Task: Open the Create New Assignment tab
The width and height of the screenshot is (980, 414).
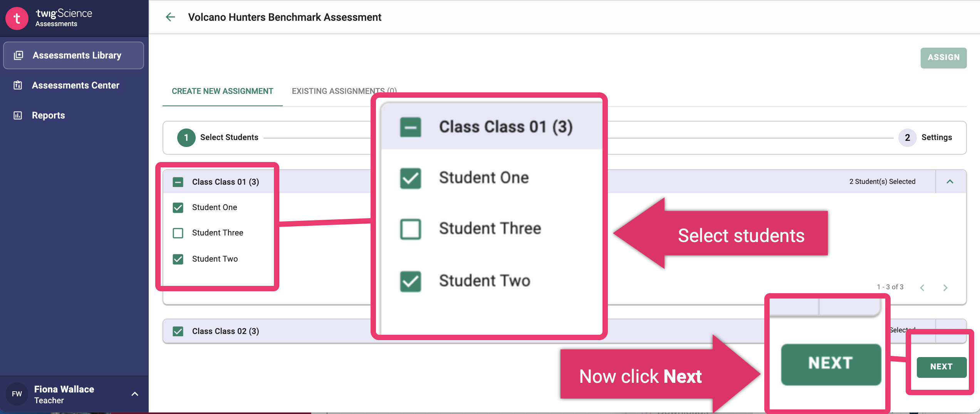Action: (222, 91)
